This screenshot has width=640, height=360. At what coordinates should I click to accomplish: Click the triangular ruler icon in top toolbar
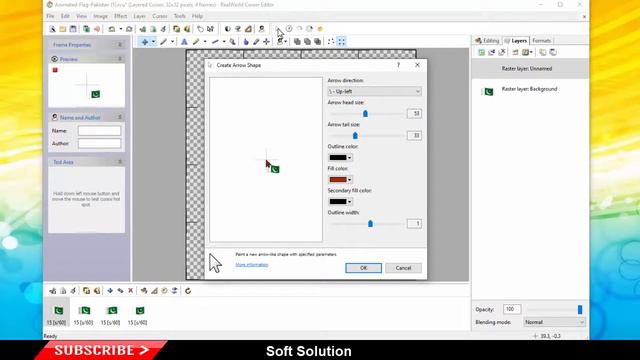pyautogui.click(x=248, y=29)
